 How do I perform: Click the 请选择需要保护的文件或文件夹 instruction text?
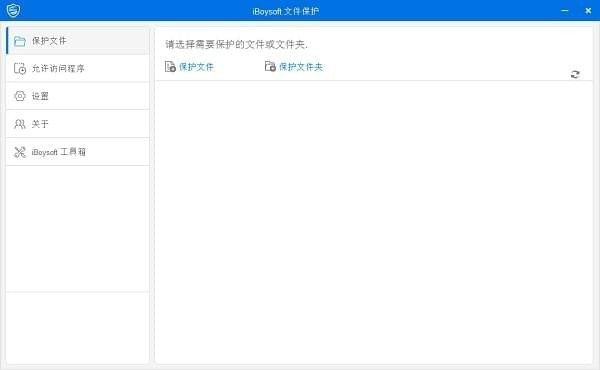tap(236, 45)
